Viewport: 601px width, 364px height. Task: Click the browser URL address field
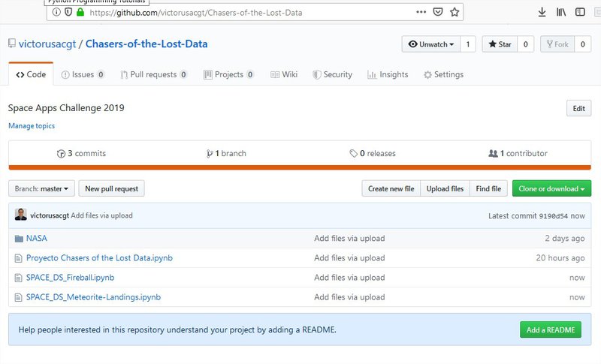pos(248,12)
